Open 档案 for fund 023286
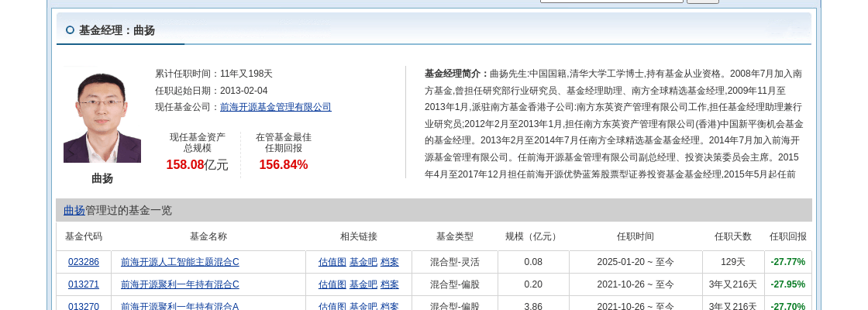Viewport: 868px width, 310px height. 390,262
